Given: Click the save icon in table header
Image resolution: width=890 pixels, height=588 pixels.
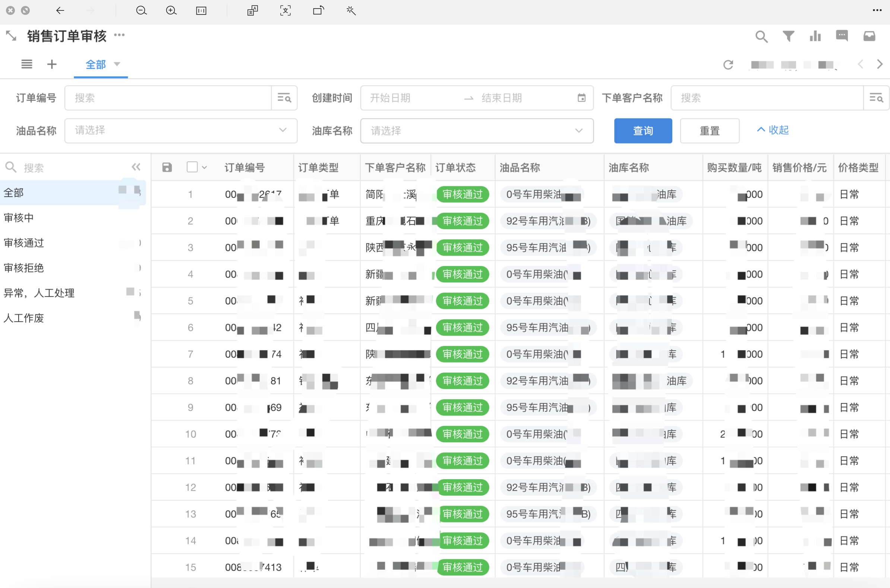Looking at the screenshot, I should pyautogui.click(x=167, y=167).
